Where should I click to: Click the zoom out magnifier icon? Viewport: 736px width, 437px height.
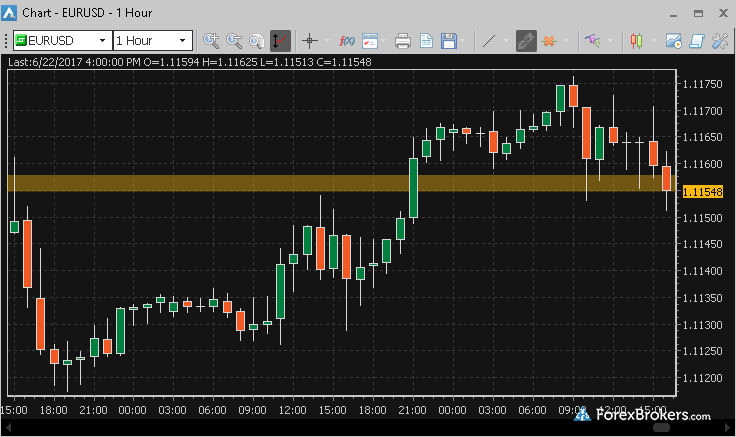click(x=234, y=41)
